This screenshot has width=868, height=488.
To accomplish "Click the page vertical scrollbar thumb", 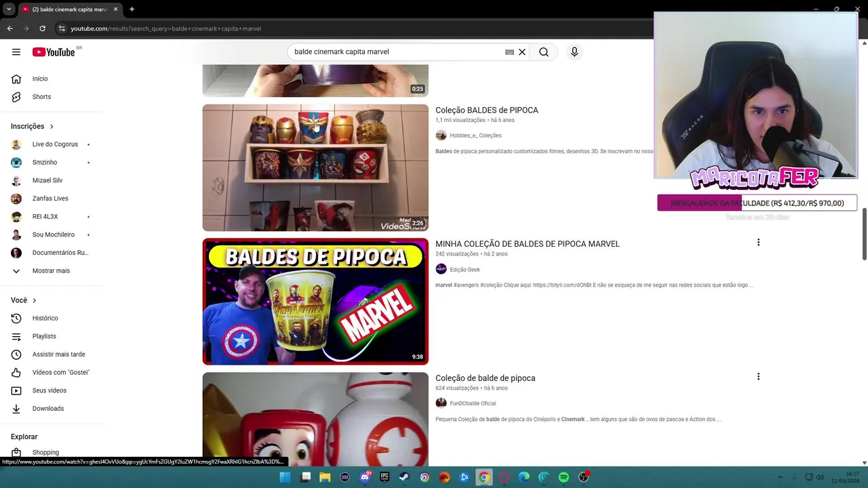I will pos(864,234).
